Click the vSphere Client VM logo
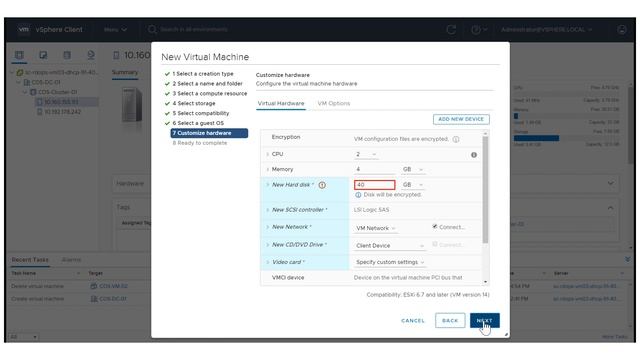The image size is (640, 360). pyautogui.click(x=24, y=29)
